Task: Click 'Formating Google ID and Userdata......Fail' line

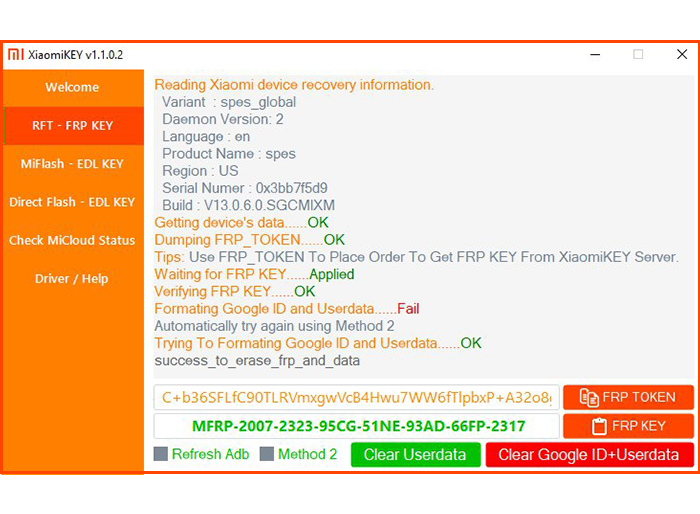Action: (287, 309)
